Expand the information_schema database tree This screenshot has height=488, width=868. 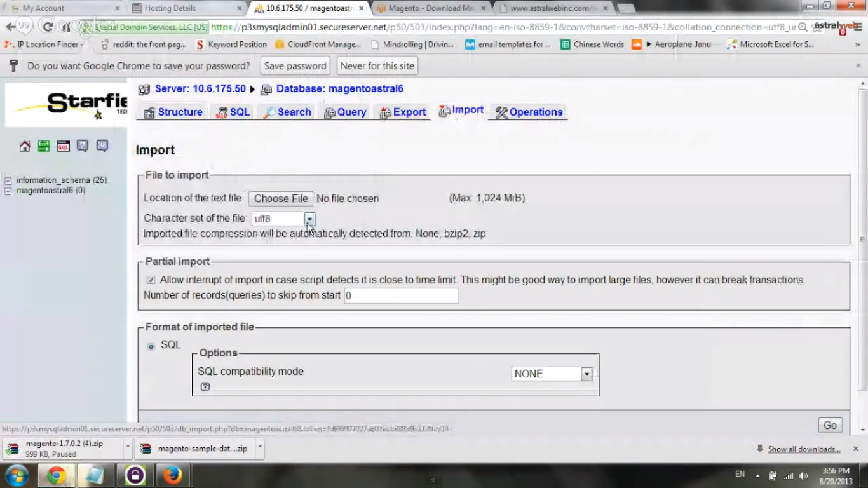[x=8, y=180]
